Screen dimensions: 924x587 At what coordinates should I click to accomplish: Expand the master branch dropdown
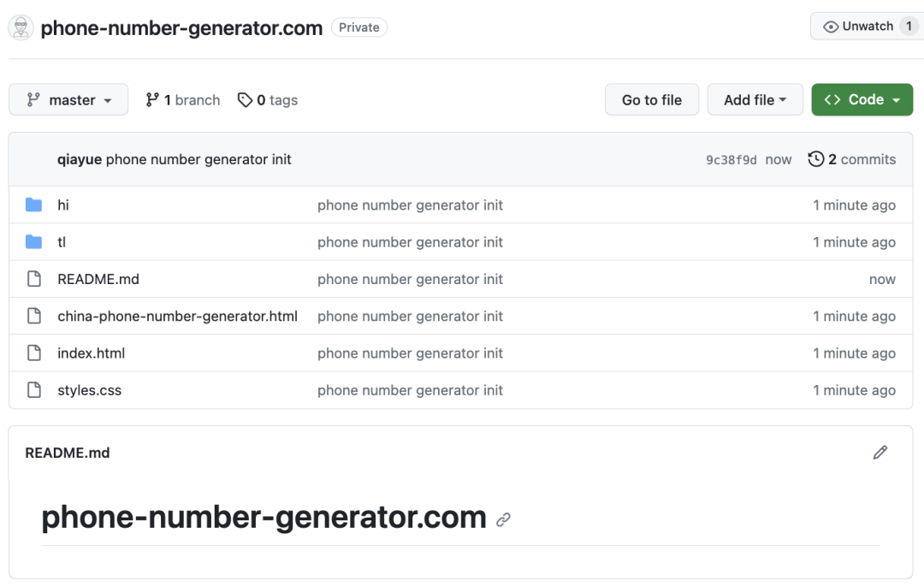pyautogui.click(x=68, y=100)
